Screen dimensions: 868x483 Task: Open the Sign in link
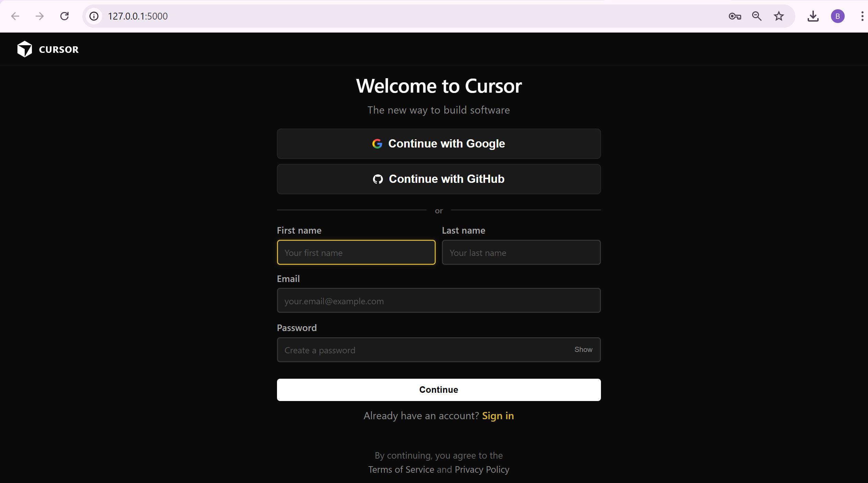tap(498, 416)
